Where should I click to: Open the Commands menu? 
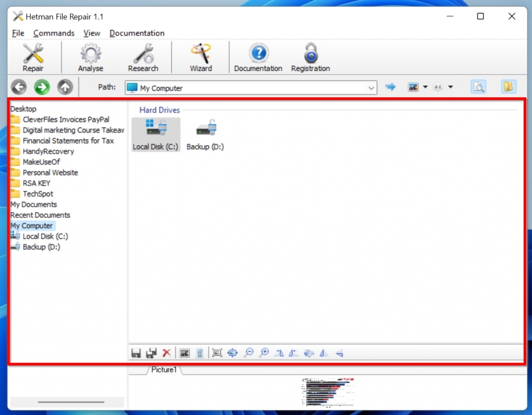[54, 33]
